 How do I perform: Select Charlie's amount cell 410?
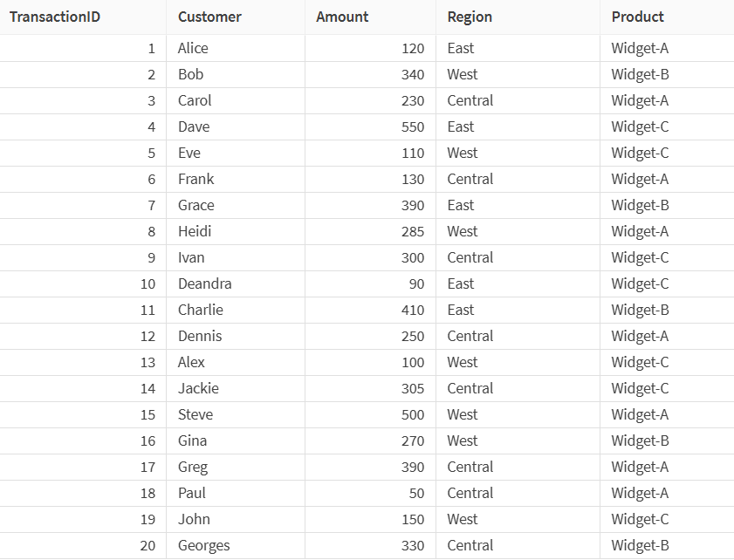tap(413, 310)
